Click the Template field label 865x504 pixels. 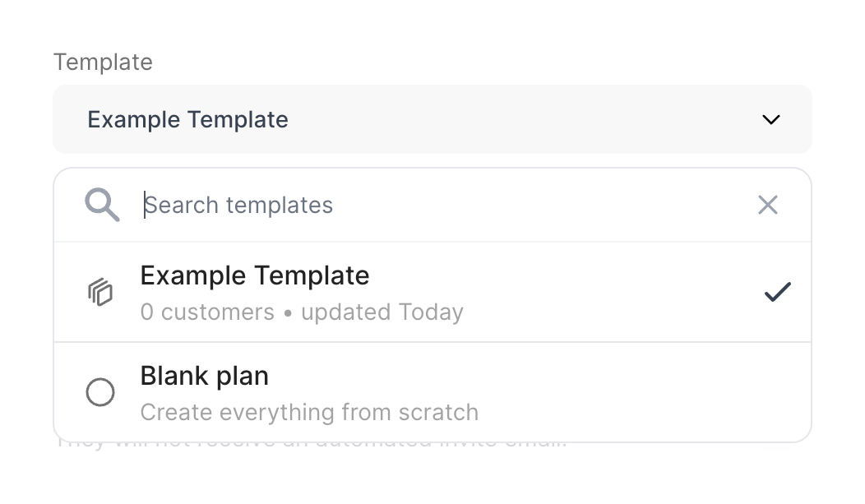pyautogui.click(x=103, y=62)
